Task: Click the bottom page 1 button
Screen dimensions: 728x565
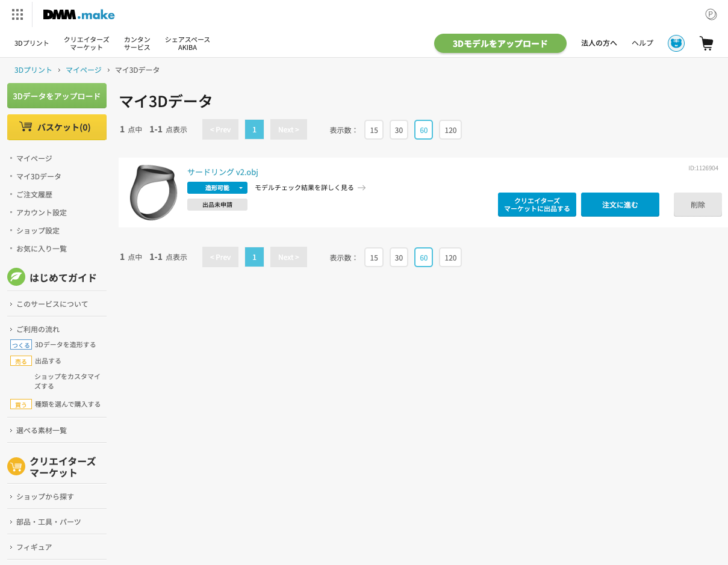Action: 254,257
